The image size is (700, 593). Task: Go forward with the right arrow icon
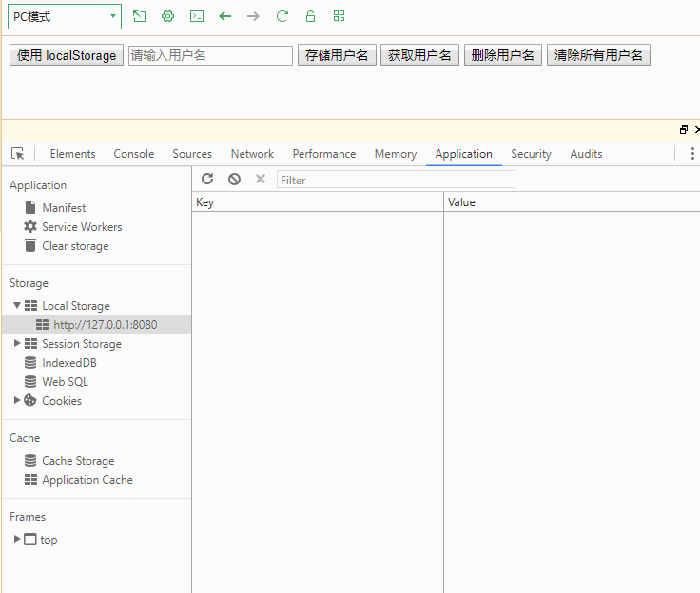pos(253,16)
